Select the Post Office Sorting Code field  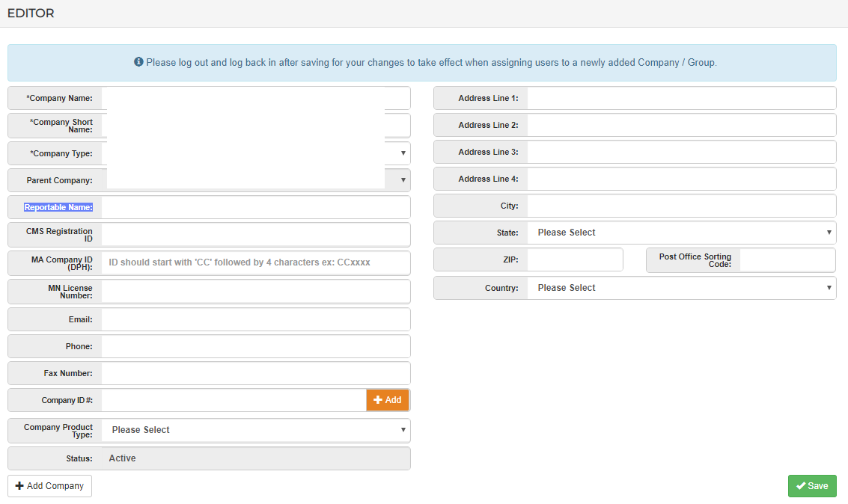point(787,260)
